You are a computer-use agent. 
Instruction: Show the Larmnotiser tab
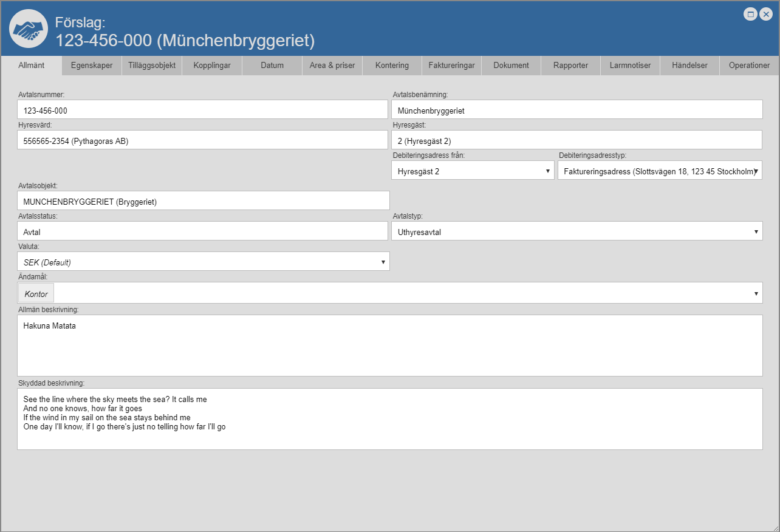pos(630,66)
